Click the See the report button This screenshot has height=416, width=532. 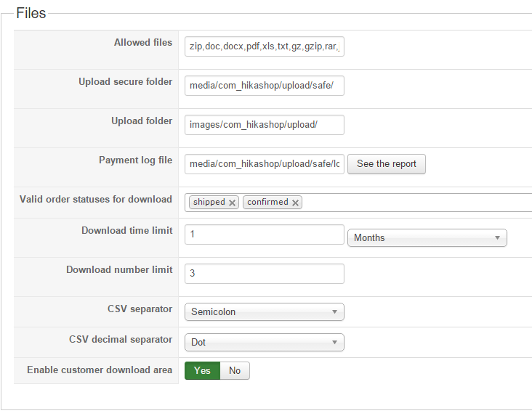coord(387,164)
